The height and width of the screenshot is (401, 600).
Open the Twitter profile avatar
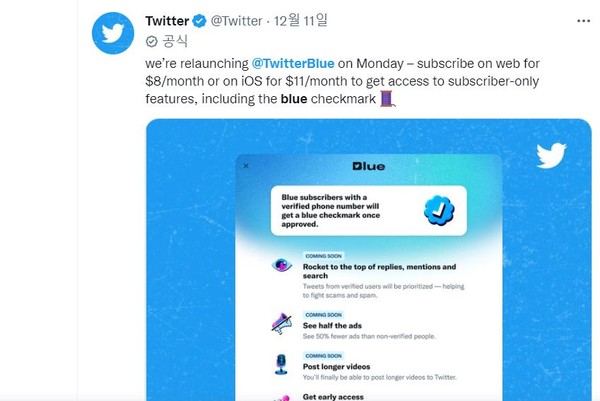(112, 33)
